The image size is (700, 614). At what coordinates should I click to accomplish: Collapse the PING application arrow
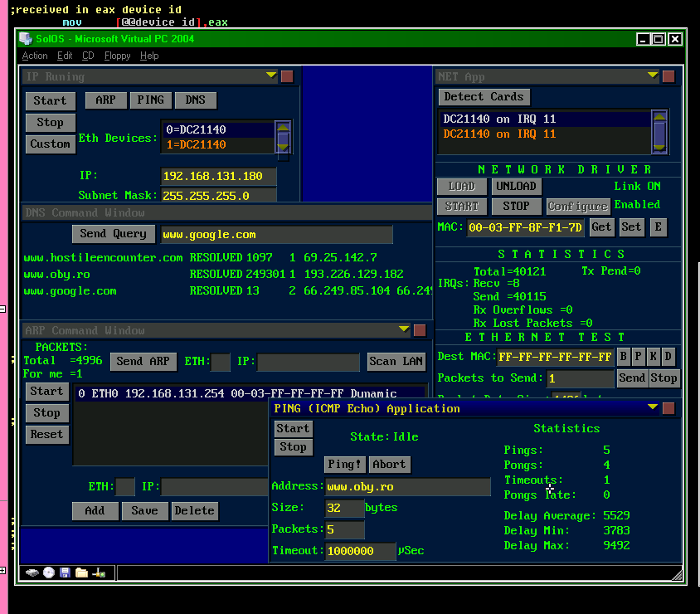(653, 407)
